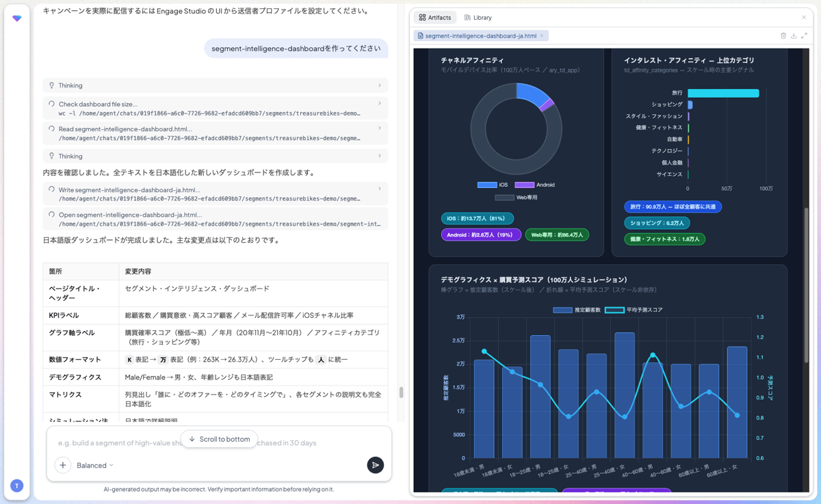821x504 pixels.
Task: Expand artifact panel to fullscreen
Action: click(x=804, y=36)
